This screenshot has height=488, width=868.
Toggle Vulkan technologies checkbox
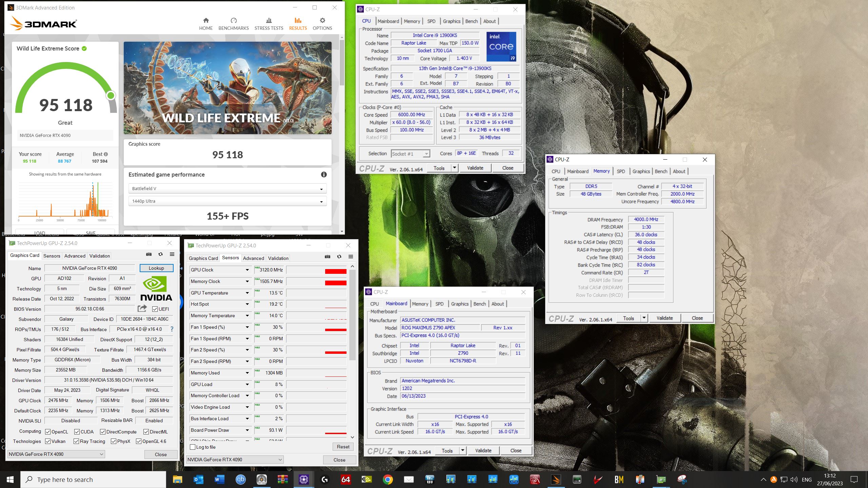click(x=48, y=441)
